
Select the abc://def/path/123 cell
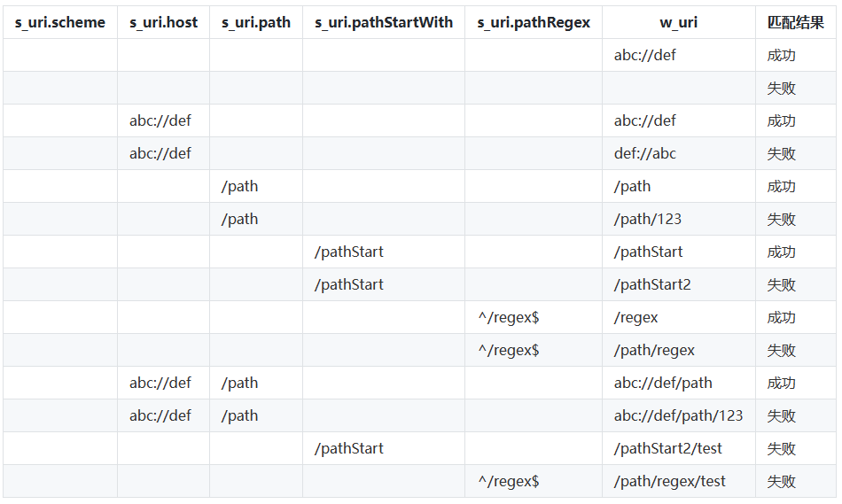point(679,415)
